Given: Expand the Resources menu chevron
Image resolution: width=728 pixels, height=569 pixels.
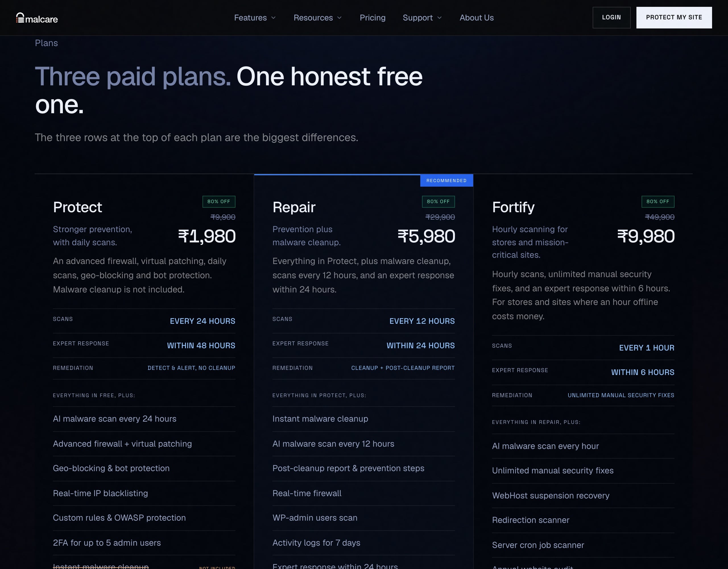Looking at the screenshot, I should click(339, 18).
